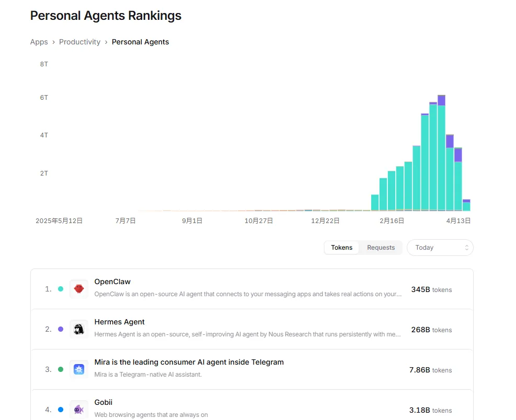Screen dimensions: 516x420
Task: Go to the Apps breadcrumb
Action: (x=39, y=42)
